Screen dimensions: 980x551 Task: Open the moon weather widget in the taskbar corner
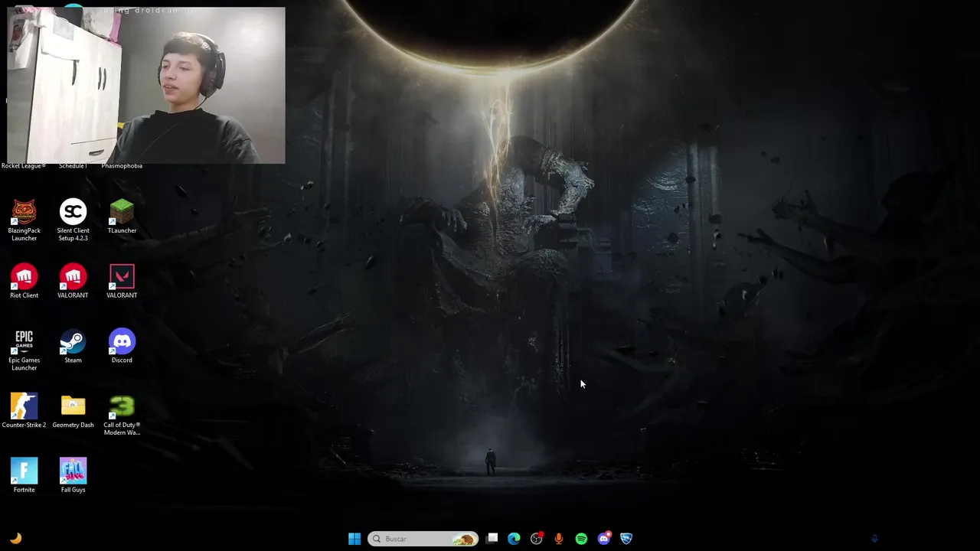pos(16,539)
